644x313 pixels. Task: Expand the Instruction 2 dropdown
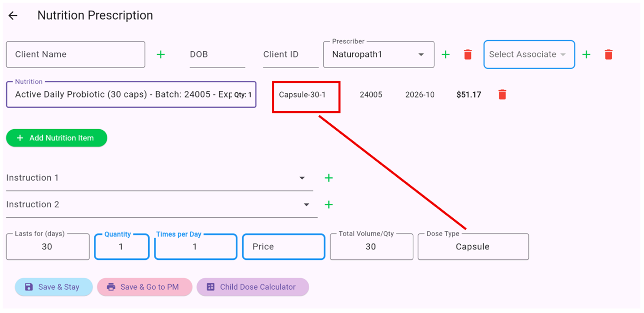click(x=162, y=205)
